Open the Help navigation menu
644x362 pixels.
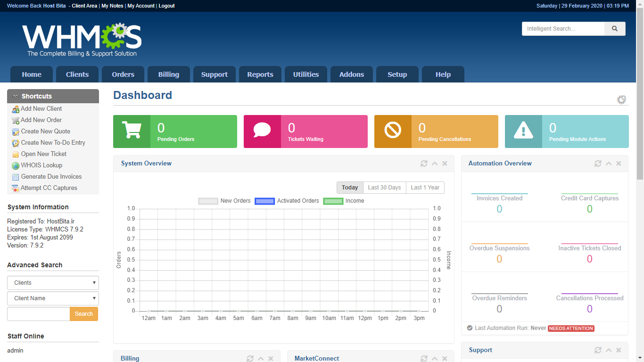pyautogui.click(x=443, y=74)
